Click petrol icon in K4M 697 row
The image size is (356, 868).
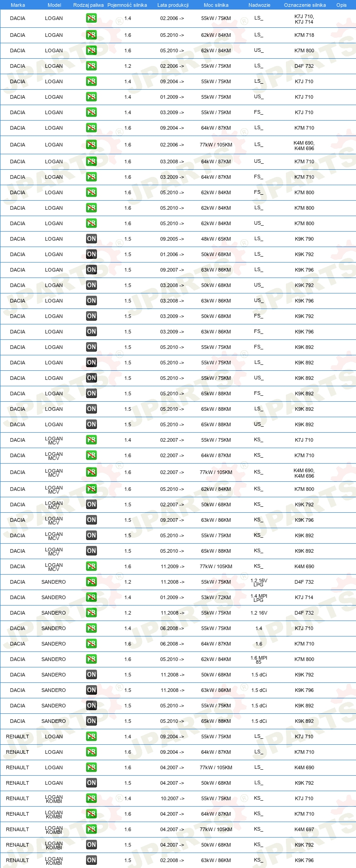92,829
